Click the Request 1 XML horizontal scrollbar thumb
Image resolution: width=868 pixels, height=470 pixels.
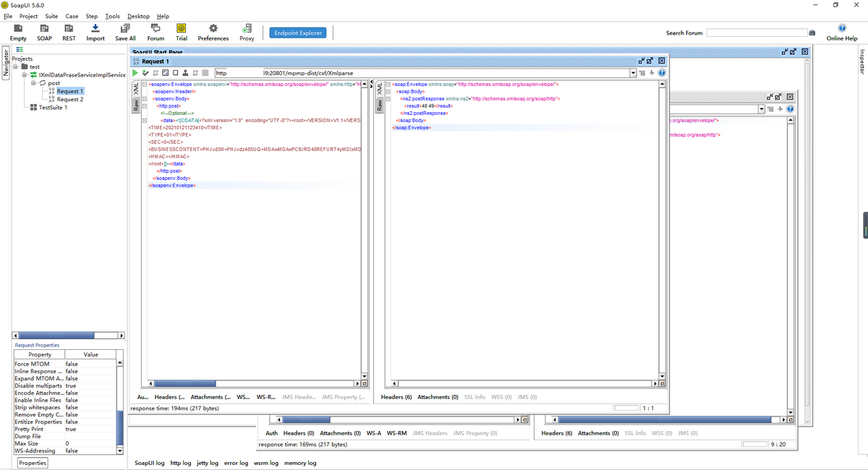(187, 383)
